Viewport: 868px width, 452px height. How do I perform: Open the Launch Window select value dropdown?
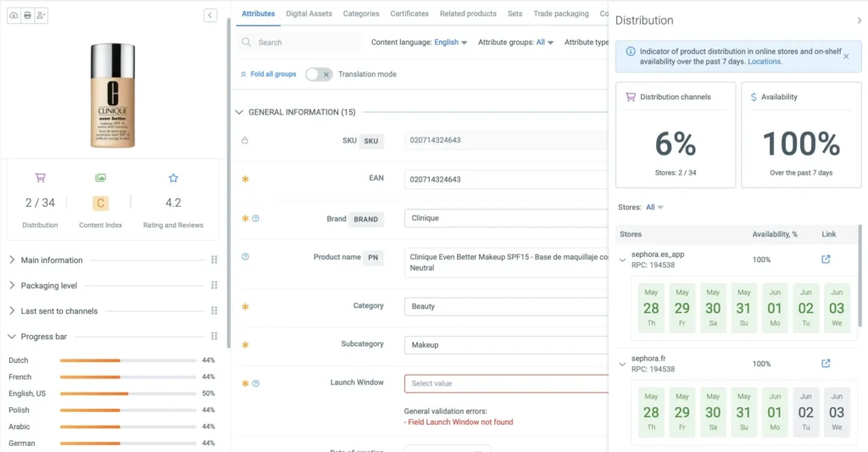507,383
